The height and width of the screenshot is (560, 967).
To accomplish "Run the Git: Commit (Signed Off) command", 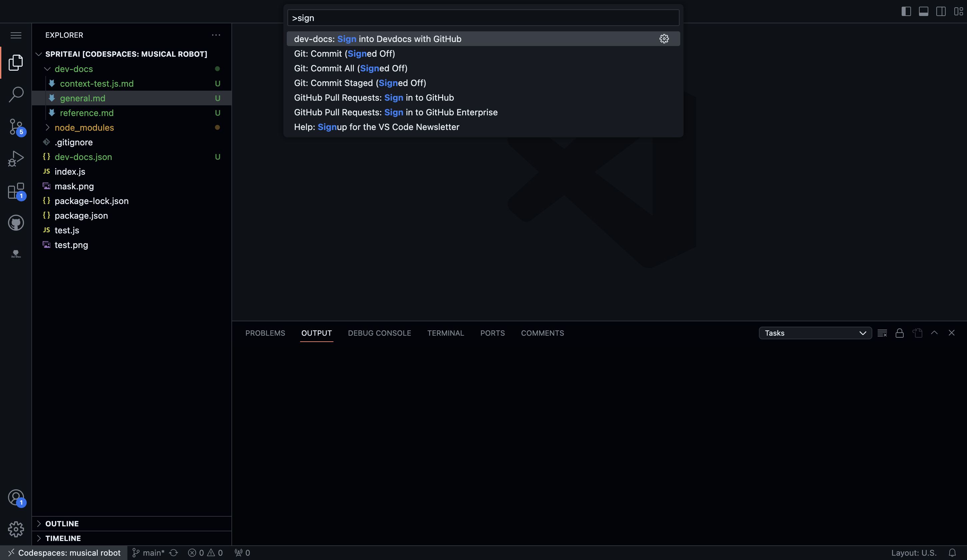I will pyautogui.click(x=344, y=53).
